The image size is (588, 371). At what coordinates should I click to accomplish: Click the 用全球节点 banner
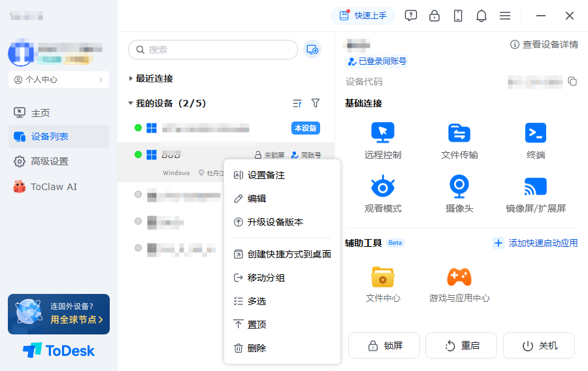tap(59, 314)
